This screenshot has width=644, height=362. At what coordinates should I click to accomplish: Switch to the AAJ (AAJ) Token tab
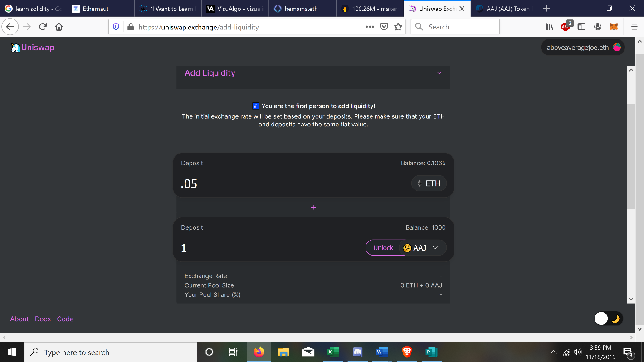(x=504, y=9)
